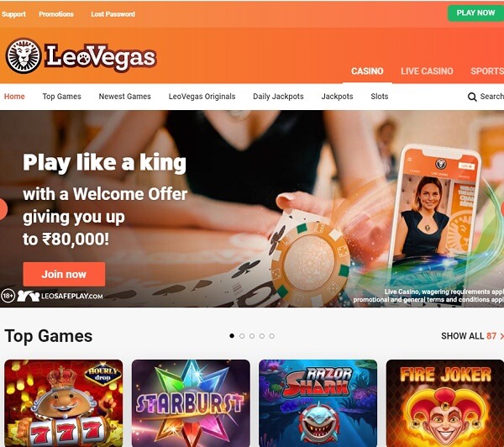
Task: Select second Top Games carousel dot
Action: click(x=242, y=336)
